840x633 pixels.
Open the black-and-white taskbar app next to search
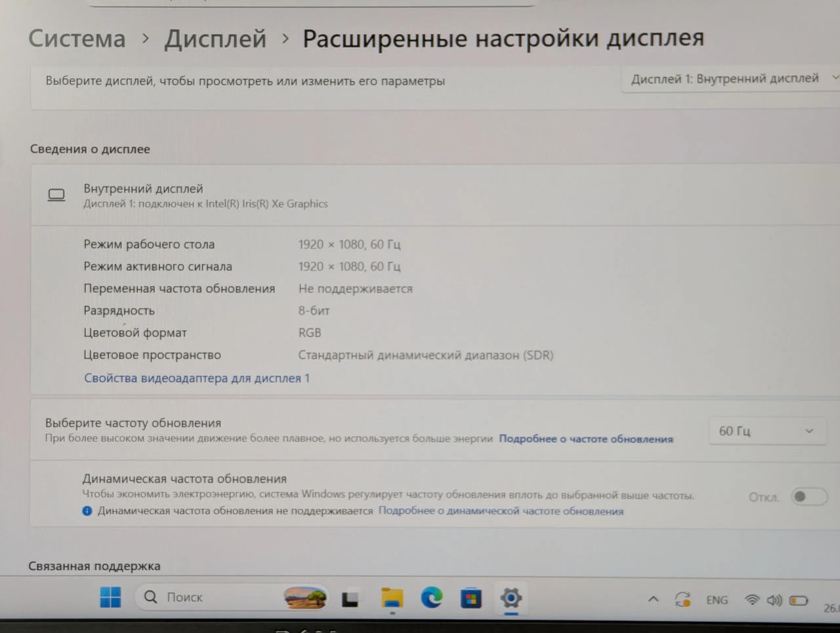point(350,599)
